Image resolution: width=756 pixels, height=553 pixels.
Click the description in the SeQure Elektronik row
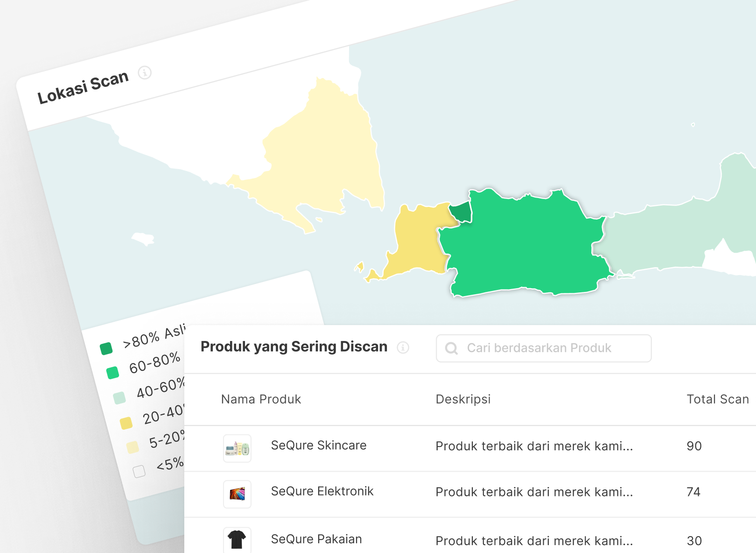click(534, 492)
